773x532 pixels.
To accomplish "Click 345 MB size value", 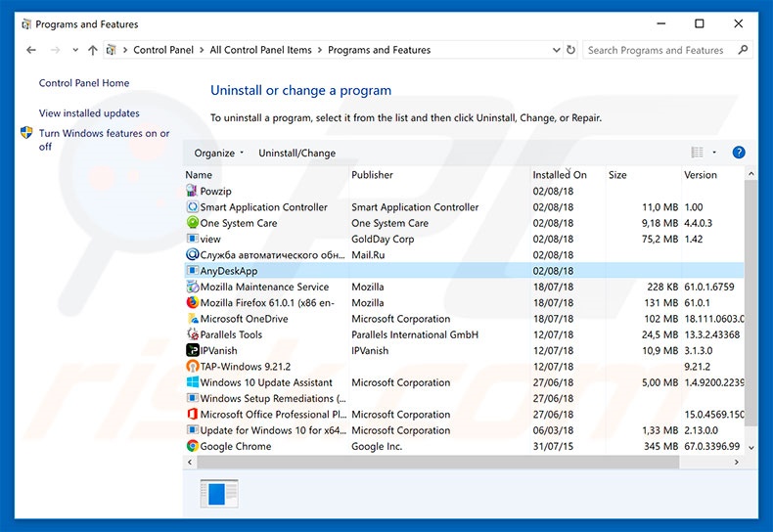I will (660, 446).
